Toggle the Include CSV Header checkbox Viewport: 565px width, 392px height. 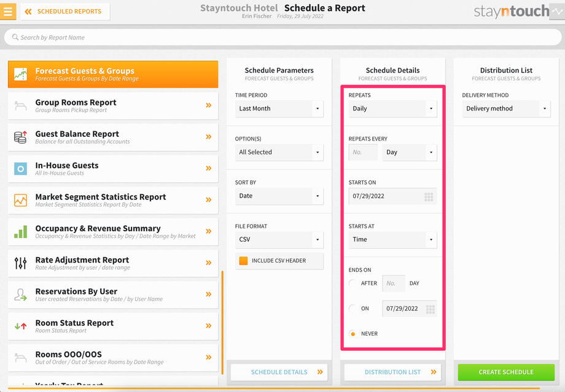click(x=244, y=261)
